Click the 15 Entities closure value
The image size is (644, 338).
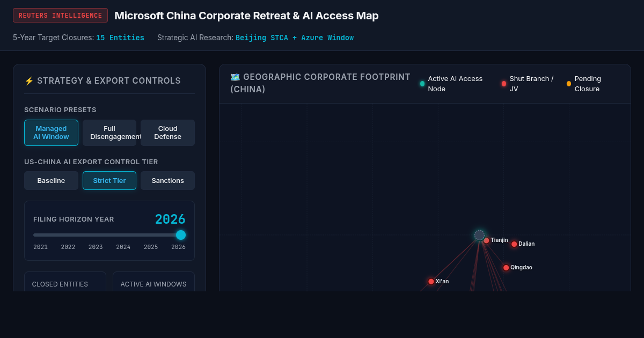coord(120,38)
